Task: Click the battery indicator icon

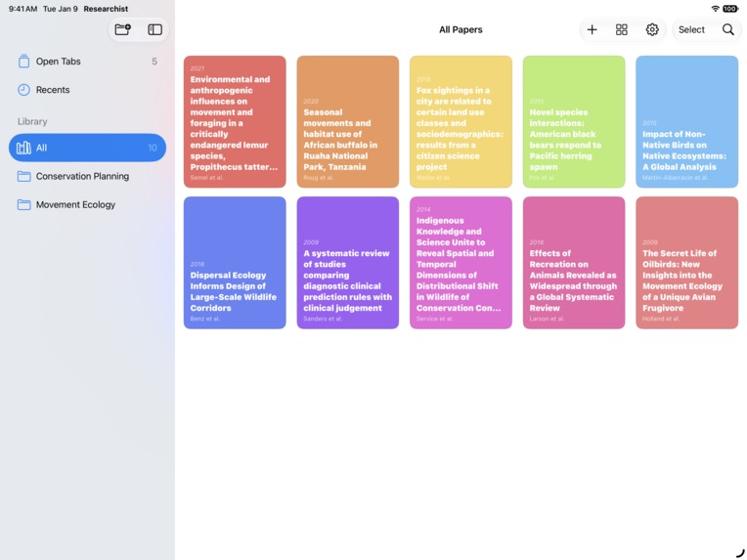Action: 730,9
